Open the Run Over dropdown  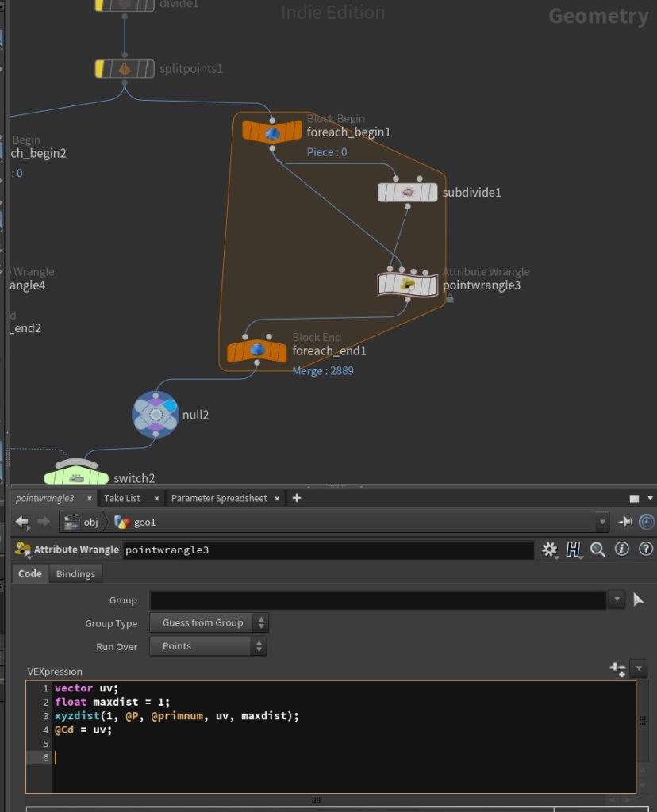(x=208, y=646)
